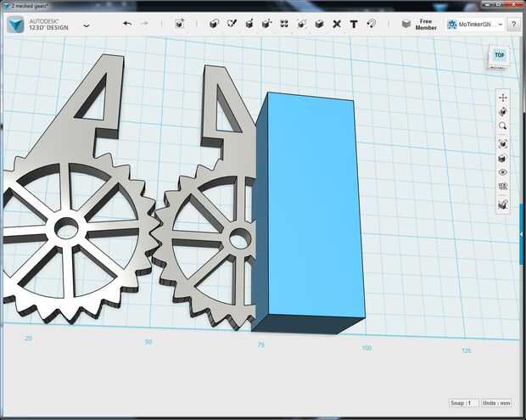Open the Primitives tool
This screenshot has height=420, width=526.
point(213,24)
